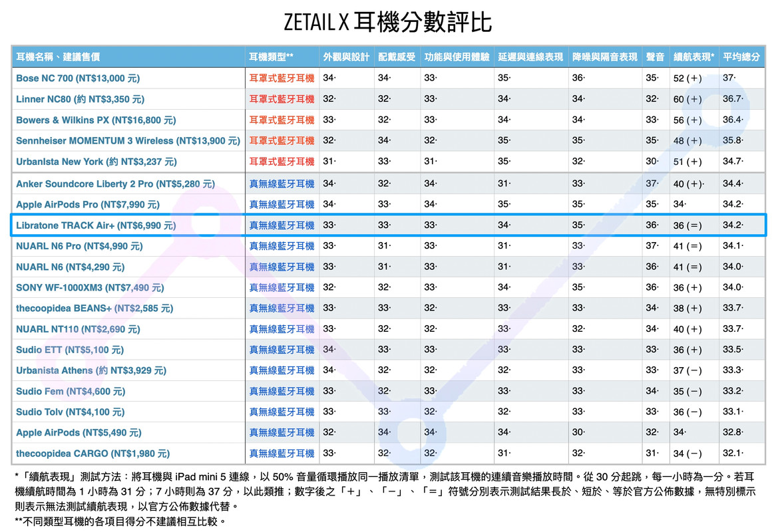This screenshot has width=778, height=532.
Task: Click the average total 35.8 for Sennheiser
Action: click(x=732, y=140)
